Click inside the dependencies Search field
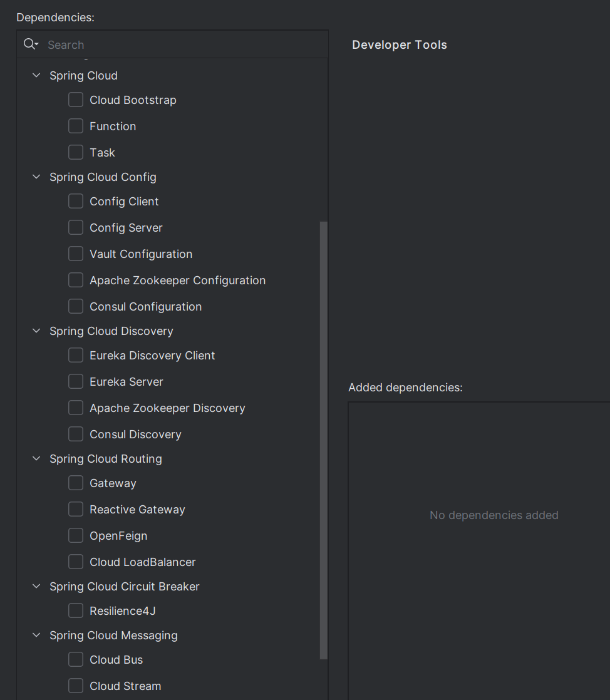The image size is (610, 700). point(182,44)
